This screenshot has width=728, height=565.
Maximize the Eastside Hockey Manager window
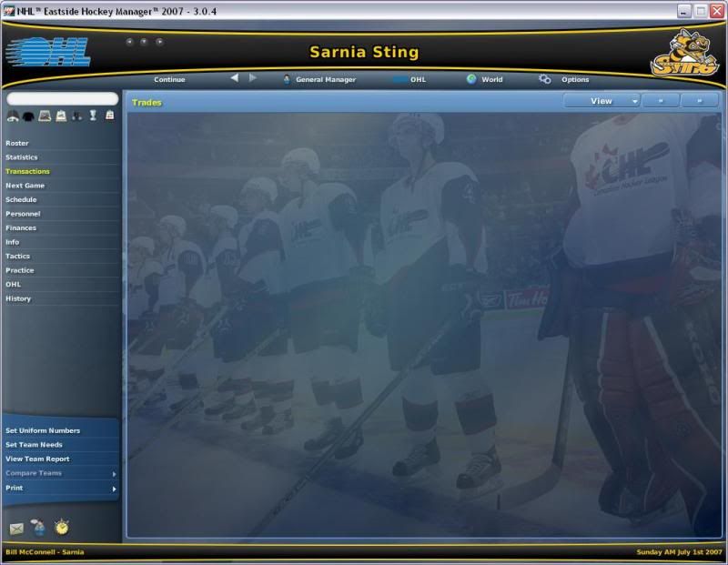coord(701,11)
